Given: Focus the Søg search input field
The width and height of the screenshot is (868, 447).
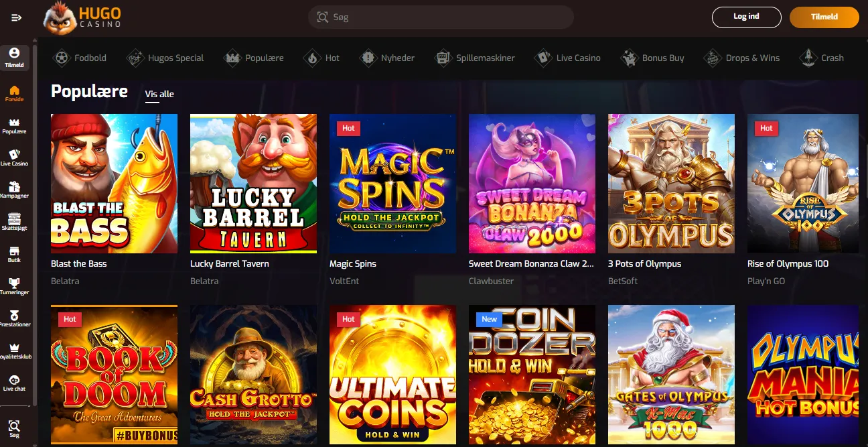Looking at the screenshot, I should [x=441, y=17].
